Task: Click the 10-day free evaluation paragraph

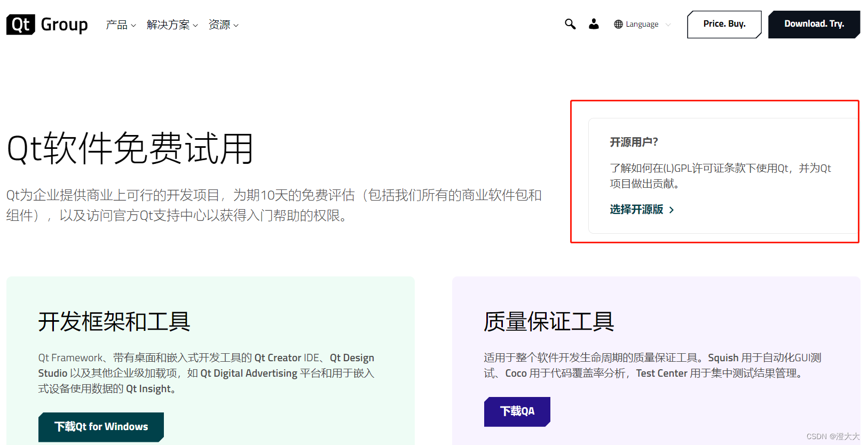Action: (x=274, y=205)
